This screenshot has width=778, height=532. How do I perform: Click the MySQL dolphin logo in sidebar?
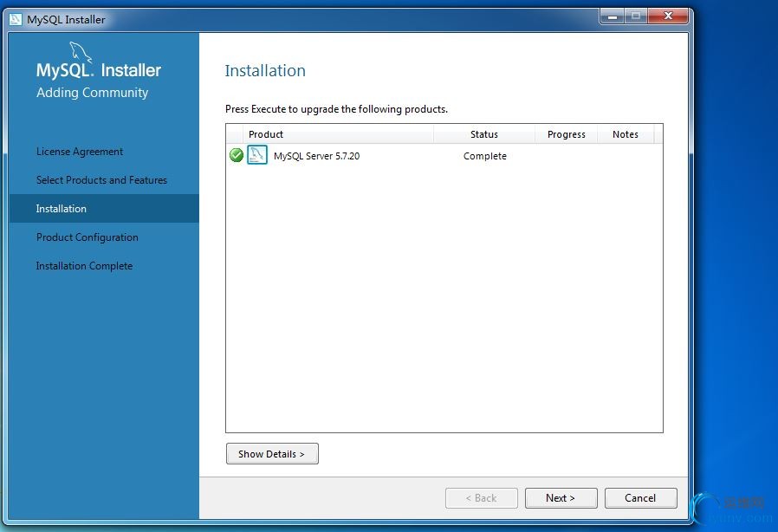point(81,52)
